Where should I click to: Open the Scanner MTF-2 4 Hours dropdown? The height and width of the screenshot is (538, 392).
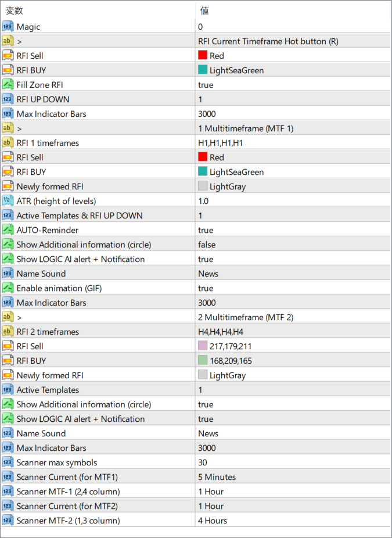pos(213,521)
